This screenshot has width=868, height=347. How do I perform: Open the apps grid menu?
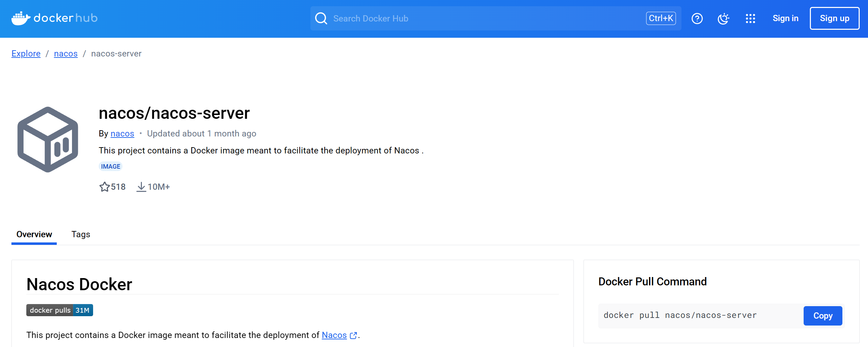(750, 18)
